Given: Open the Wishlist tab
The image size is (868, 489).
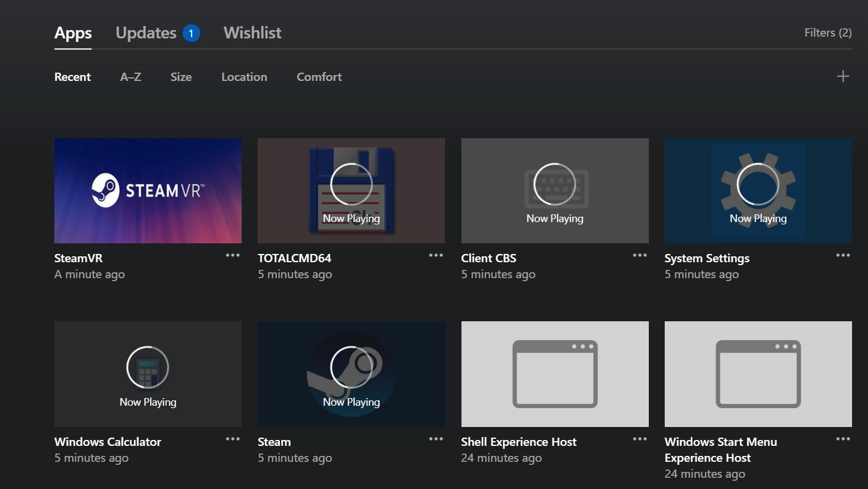Looking at the screenshot, I should pyautogui.click(x=252, y=33).
